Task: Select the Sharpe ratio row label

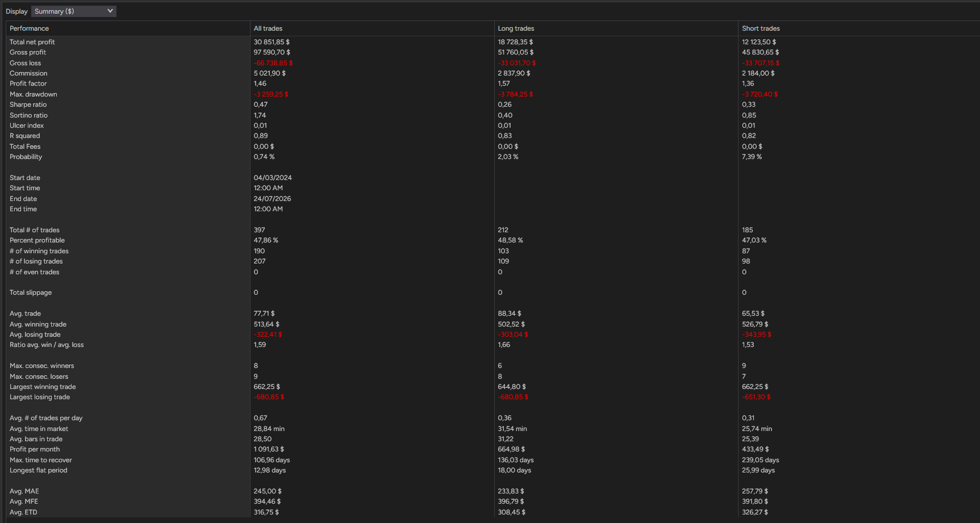Action: [28, 104]
